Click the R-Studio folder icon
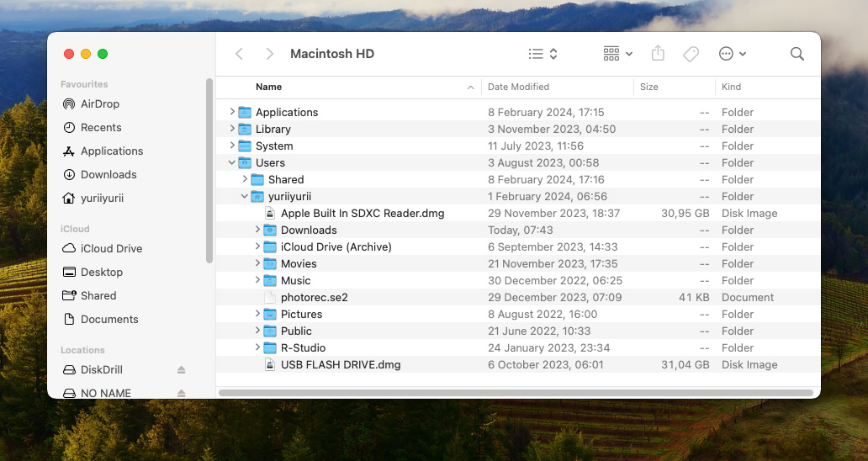 (x=270, y=348)
